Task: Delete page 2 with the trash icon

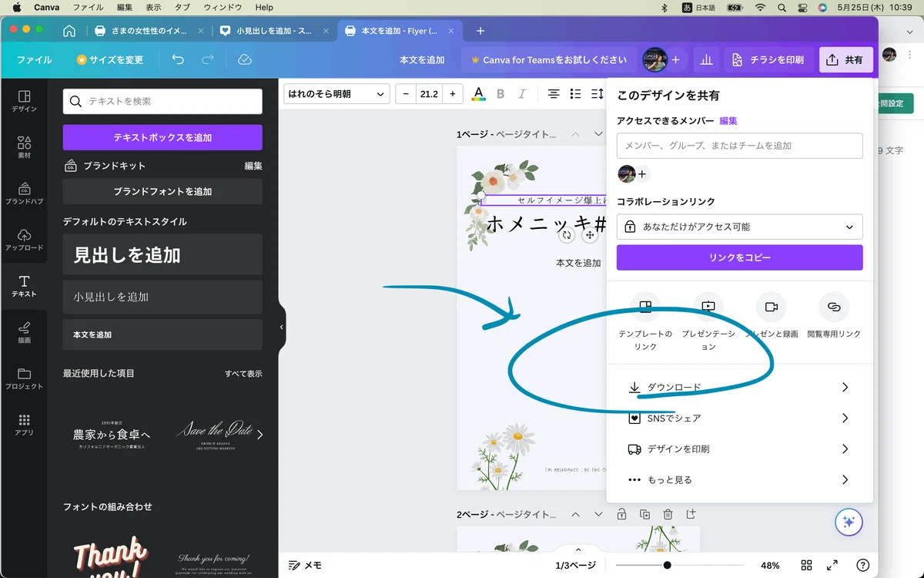Action: click(x=668, y=514)
